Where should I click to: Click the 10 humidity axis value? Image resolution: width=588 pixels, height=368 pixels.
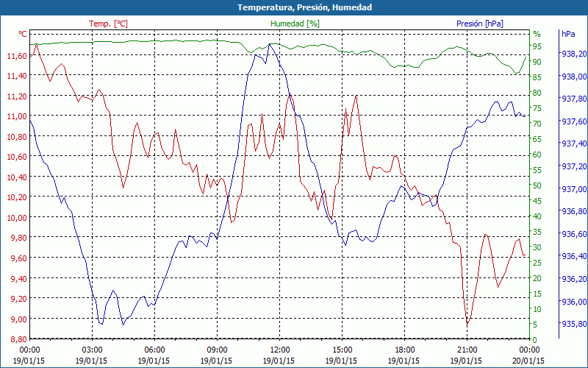point(537,309)
